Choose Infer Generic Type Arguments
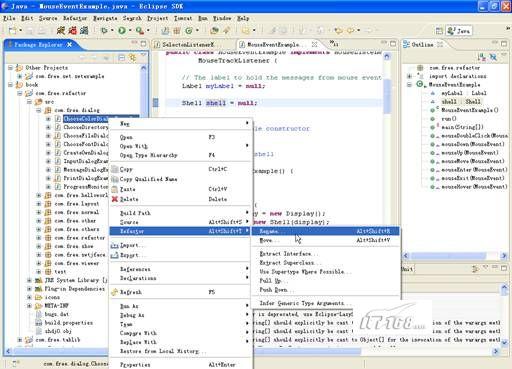 pos(325,303)
